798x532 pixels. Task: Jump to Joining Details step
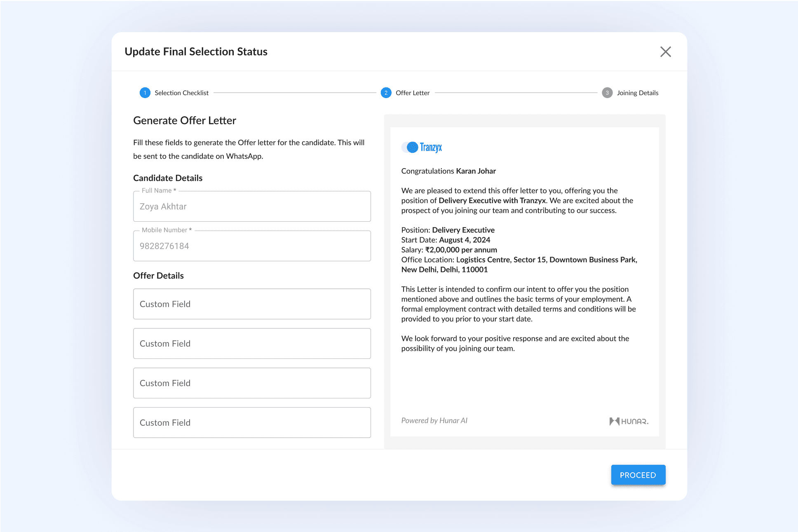tap(637, 93)
